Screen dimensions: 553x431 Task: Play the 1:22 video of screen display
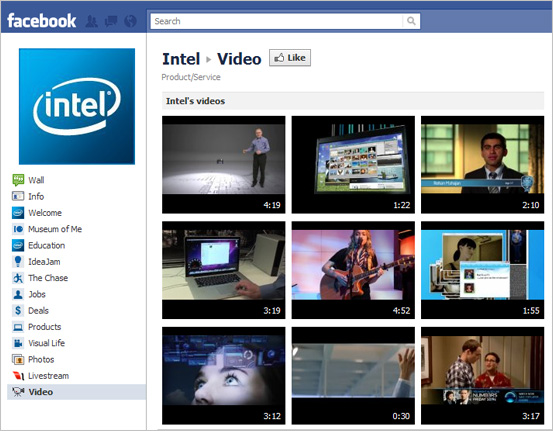[353, 165]
